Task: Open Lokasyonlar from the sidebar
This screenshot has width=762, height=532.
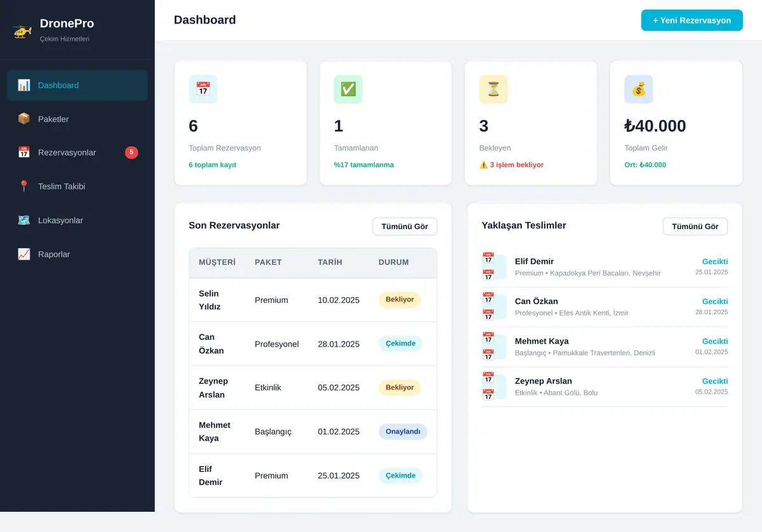Action: [x=77, y=220]
